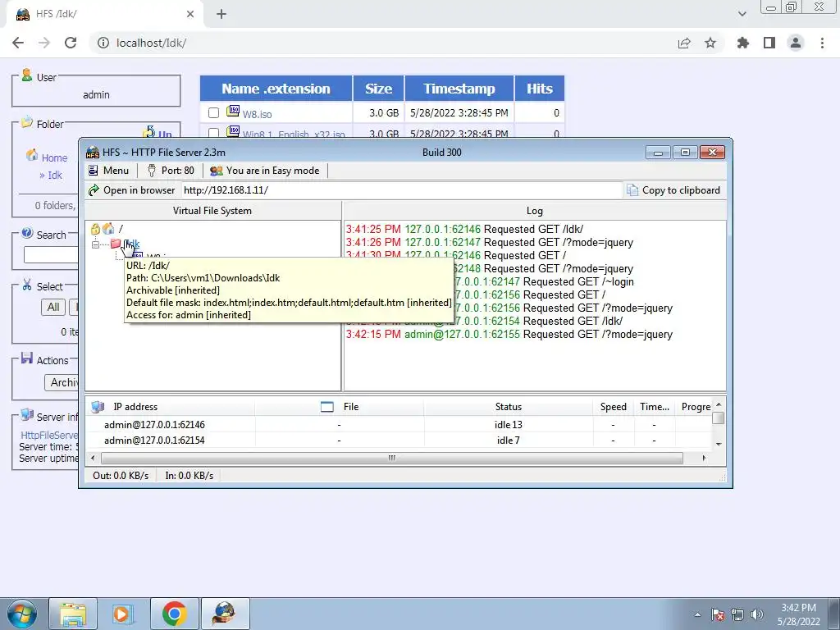Click Open in browser in HFS
The image size is (840, 630).
132,190
